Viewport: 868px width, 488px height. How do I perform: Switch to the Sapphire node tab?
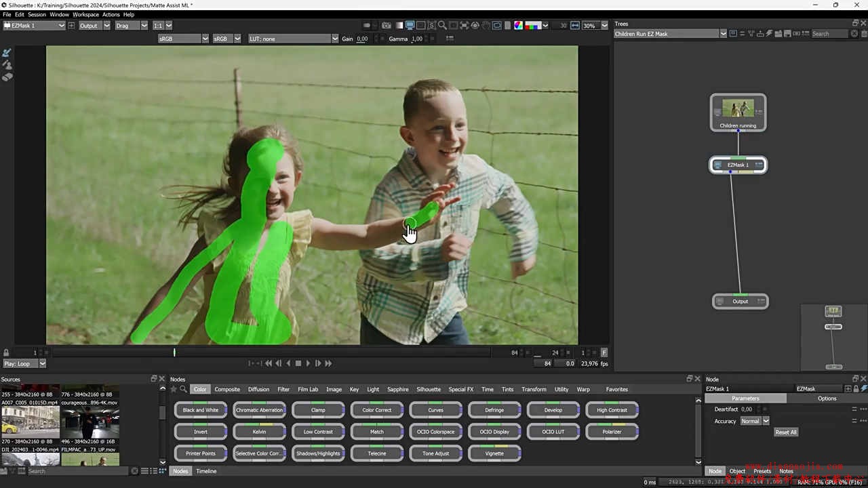(x=397, y=390)
